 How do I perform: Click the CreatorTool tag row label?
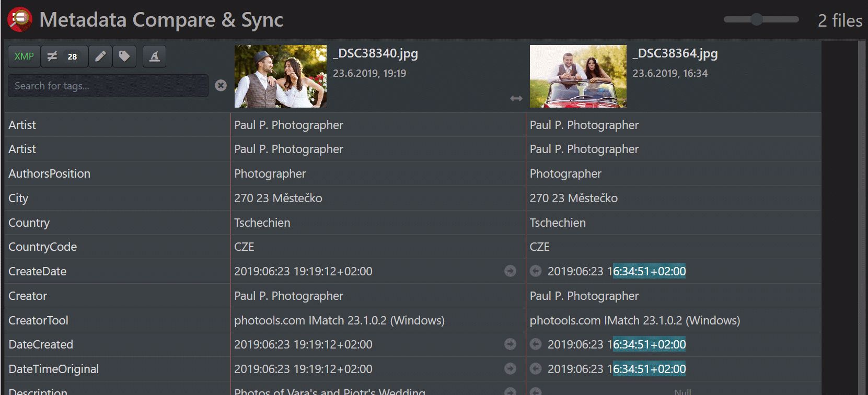coord(39,320)
